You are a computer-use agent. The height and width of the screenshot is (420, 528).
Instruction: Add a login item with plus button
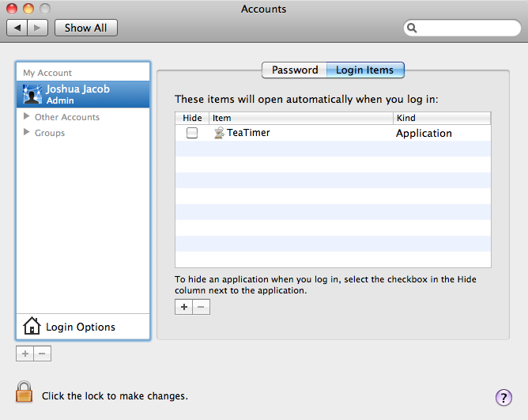(x=184, y=307)
